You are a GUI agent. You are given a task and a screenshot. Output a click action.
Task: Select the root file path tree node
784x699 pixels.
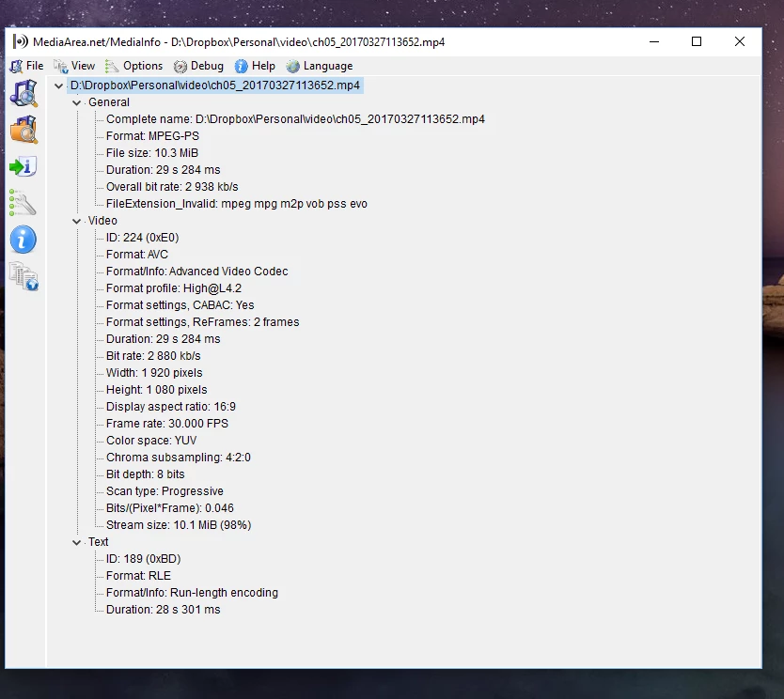(x=215, y=85)
